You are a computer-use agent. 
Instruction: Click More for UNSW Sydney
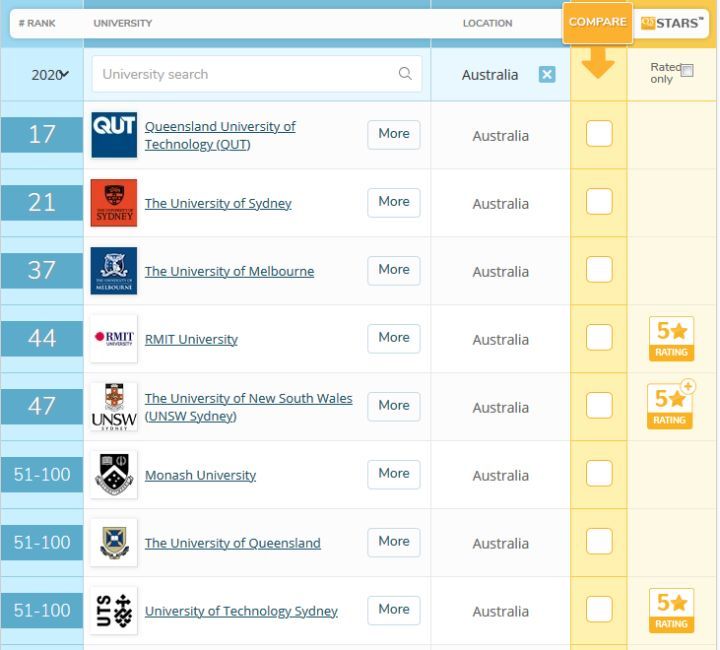394,406
